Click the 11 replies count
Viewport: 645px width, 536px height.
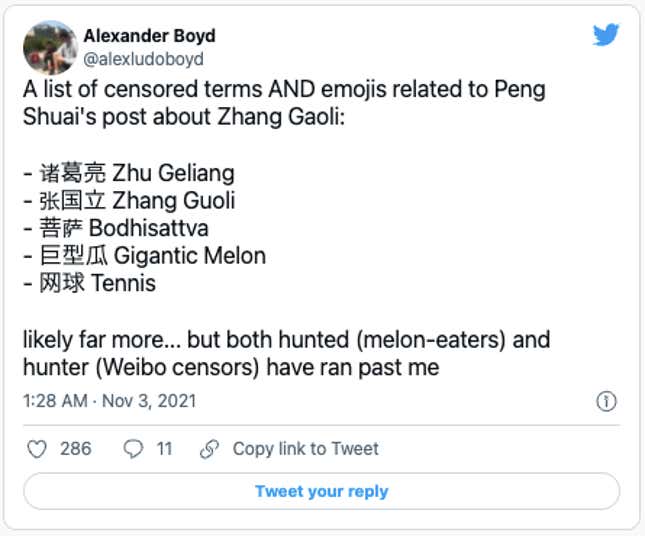point(164,449)
